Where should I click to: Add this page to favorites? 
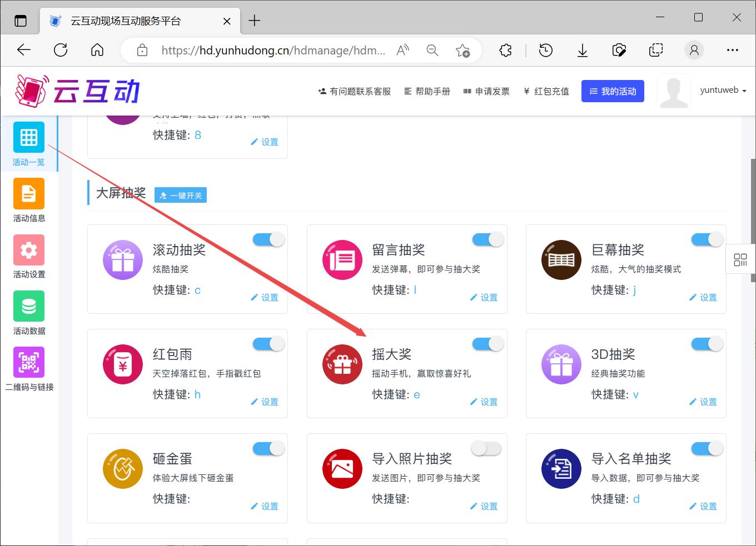[x=462, y=51]
